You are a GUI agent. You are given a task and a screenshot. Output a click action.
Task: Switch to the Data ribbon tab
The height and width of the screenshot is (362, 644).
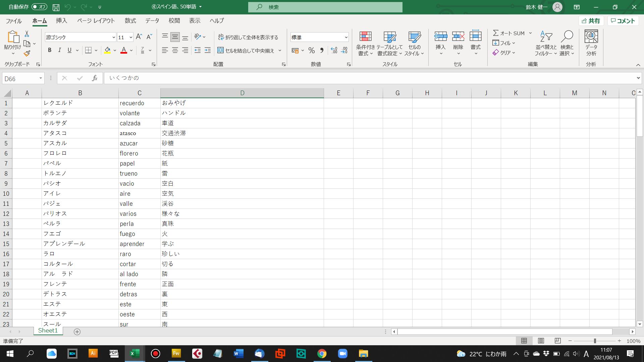click(x=152, y=21)
